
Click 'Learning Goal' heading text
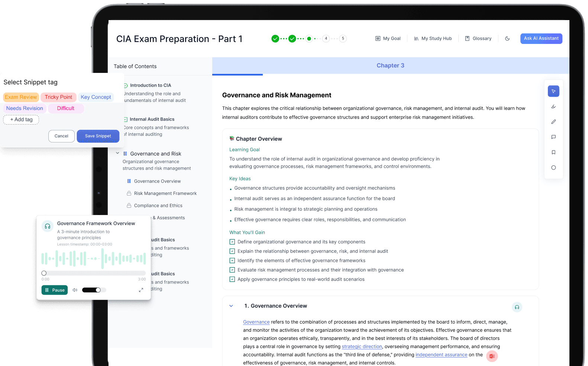point(245,150)
